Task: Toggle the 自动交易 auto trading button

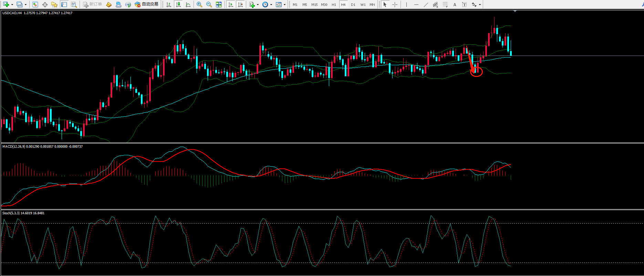Action: pos(147,4)
